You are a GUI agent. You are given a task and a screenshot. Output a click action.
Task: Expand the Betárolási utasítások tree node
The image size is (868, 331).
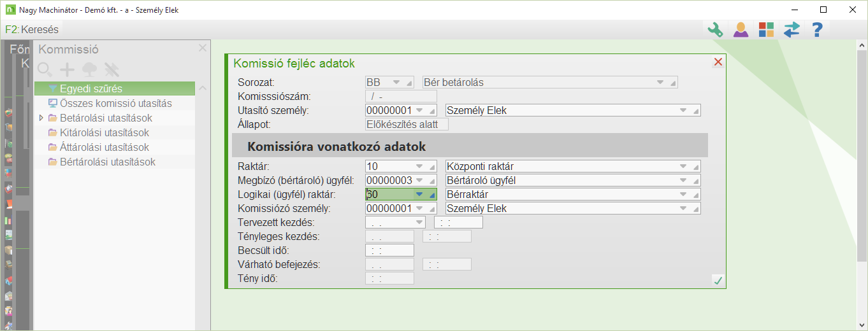(41, 118)
